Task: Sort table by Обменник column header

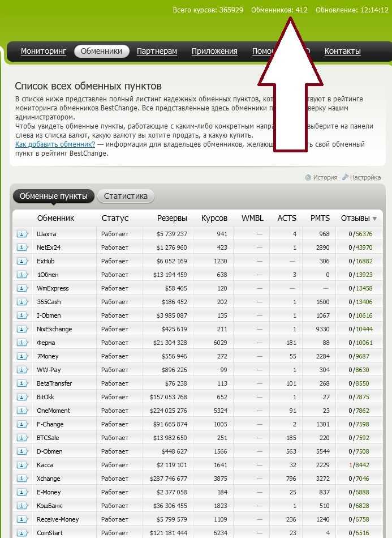Action: tap(55, 218)
